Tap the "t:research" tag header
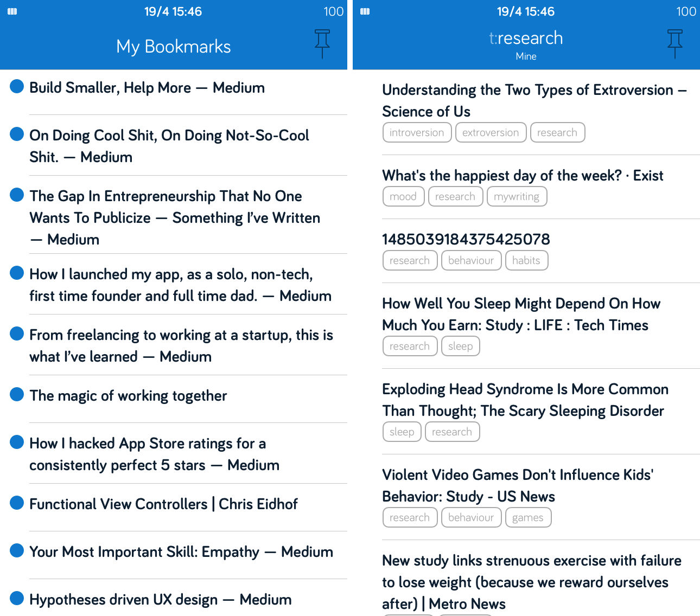Image resolution: width=700 pixels, height=616 pixels. click(x=526, y=37)
